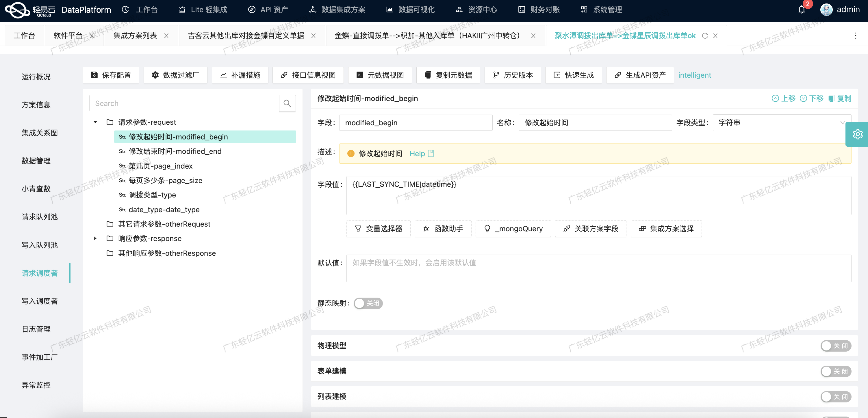The height and width of the screenshot is (418, 868).
Task: Open the 函数助手
Action: 443,229
